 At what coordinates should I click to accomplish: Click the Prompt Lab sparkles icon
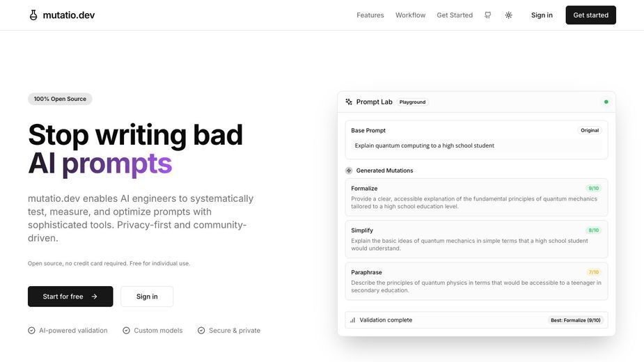point(349,102)
